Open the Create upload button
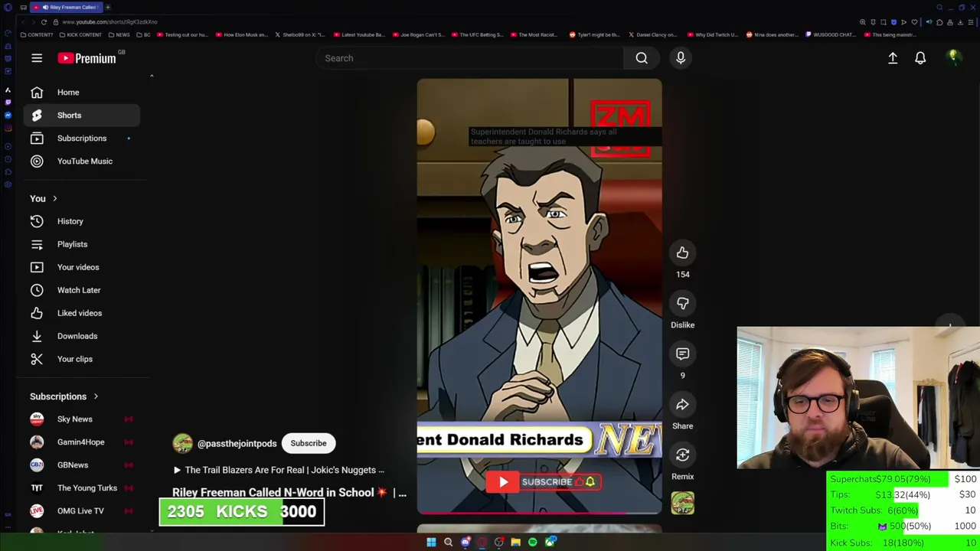This screenshot has height=551, width=980. tap(893, 58)
